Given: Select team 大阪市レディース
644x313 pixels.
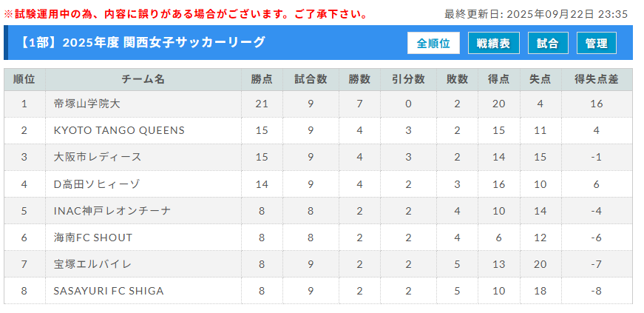Looking at the screenshot, I should [98, 157].
